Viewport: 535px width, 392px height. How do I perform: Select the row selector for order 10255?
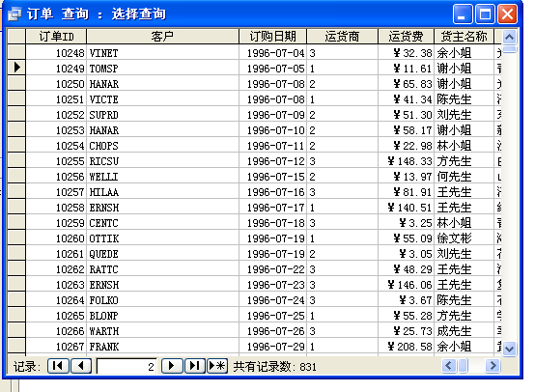coord(16,160)
